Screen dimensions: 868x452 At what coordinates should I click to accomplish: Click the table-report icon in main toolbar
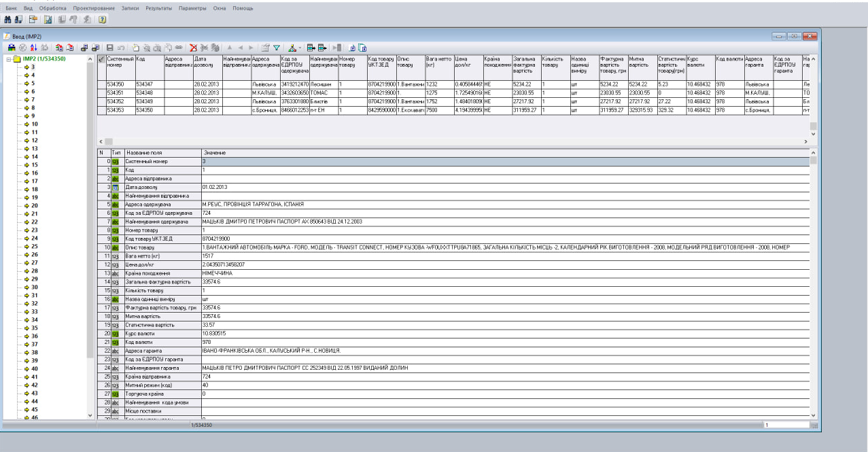(x=48, y=19)
